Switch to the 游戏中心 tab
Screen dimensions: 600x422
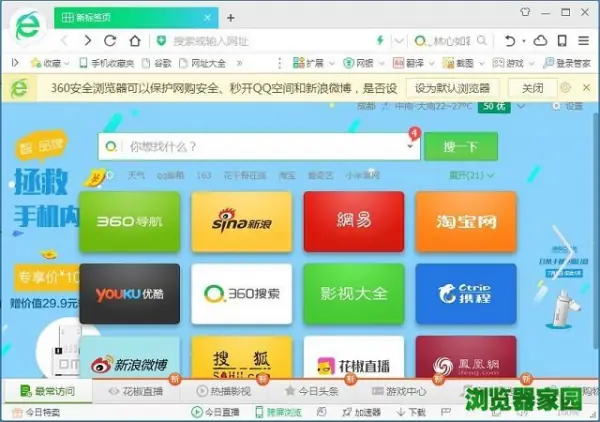click(399, 391)
